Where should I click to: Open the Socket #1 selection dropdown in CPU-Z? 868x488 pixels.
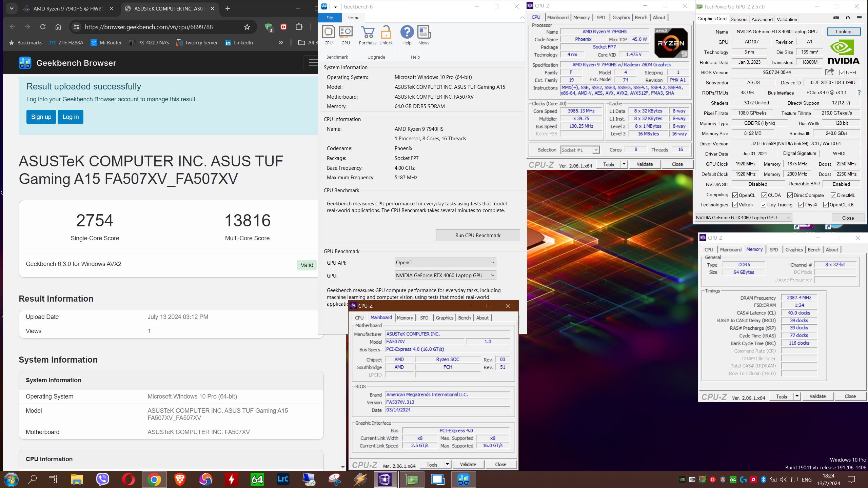point(580,150)
